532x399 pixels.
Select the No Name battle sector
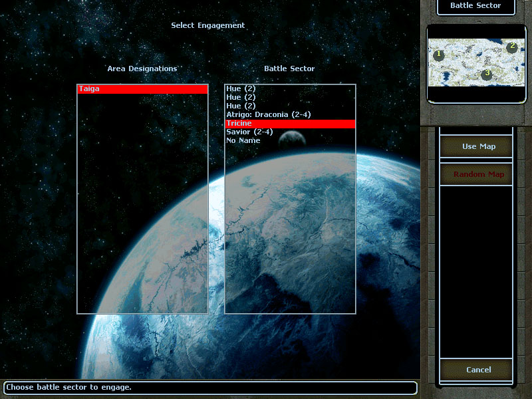[x=290, y=140]
